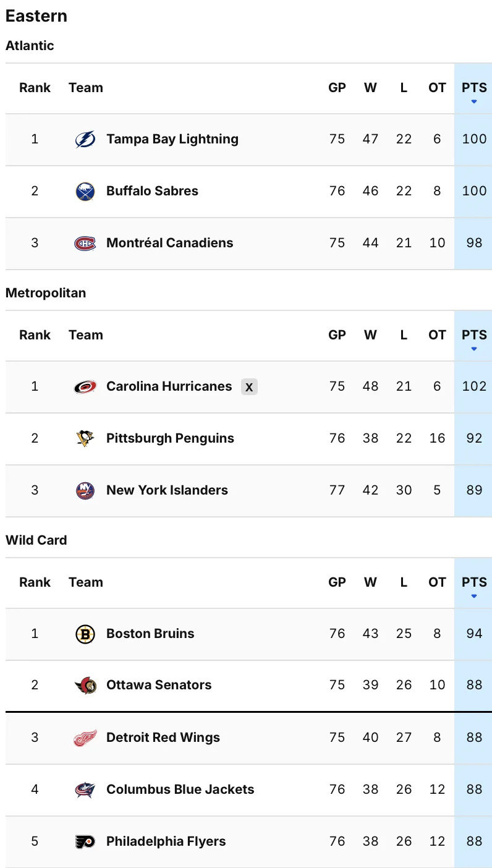Click the X clinched badge beside Carolina

tap(249, 387)
